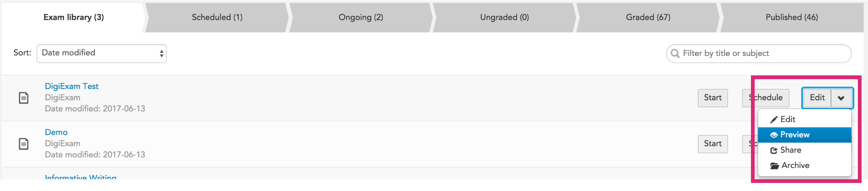
Task: Open the DigiExam Test title link
Action: point(71,86)
